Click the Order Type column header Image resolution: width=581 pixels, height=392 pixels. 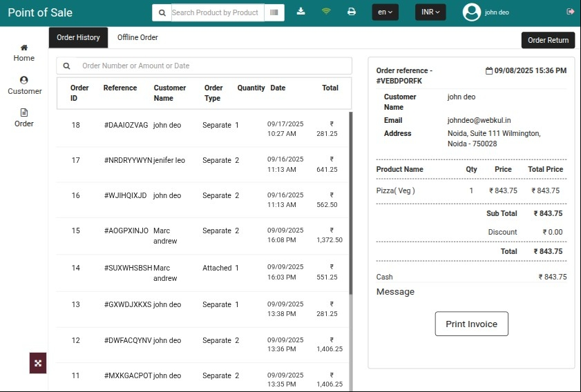213,93
